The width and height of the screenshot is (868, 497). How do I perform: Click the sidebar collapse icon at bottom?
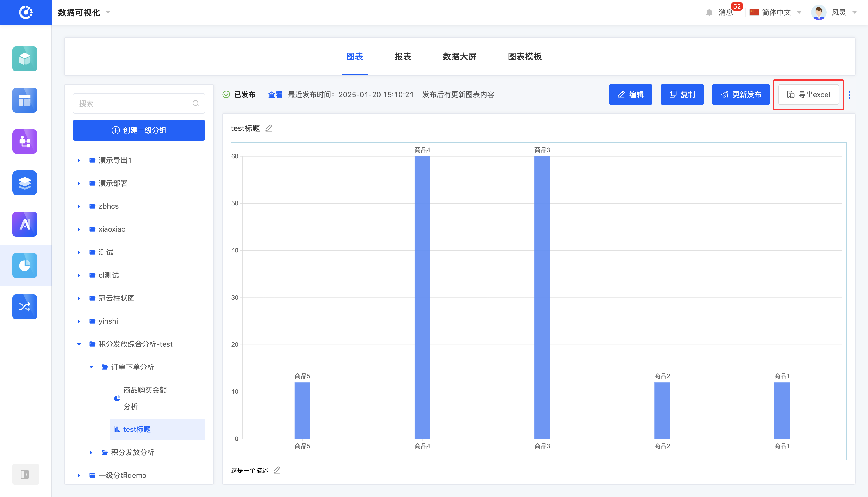click(x=25, y=474)
